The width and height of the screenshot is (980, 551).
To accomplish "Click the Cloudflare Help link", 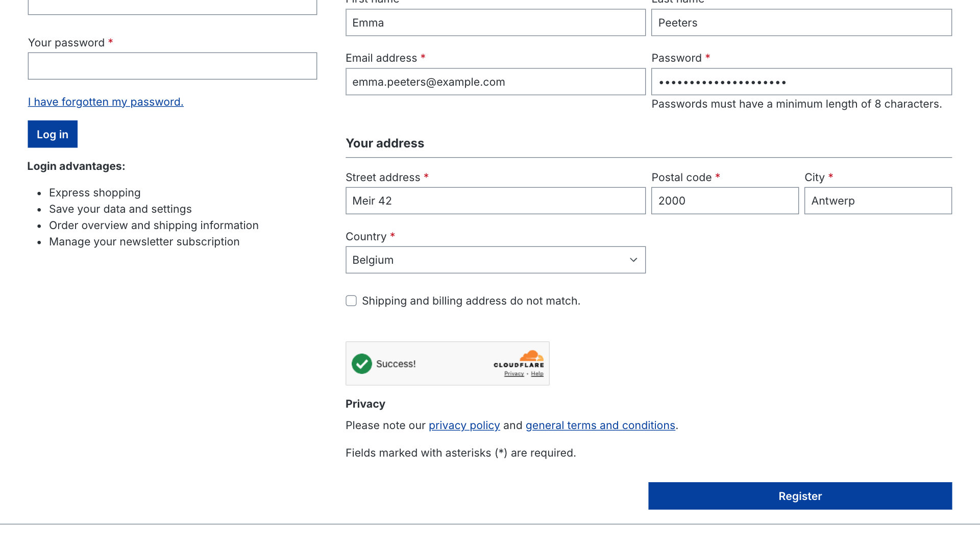I will point(537,374).
